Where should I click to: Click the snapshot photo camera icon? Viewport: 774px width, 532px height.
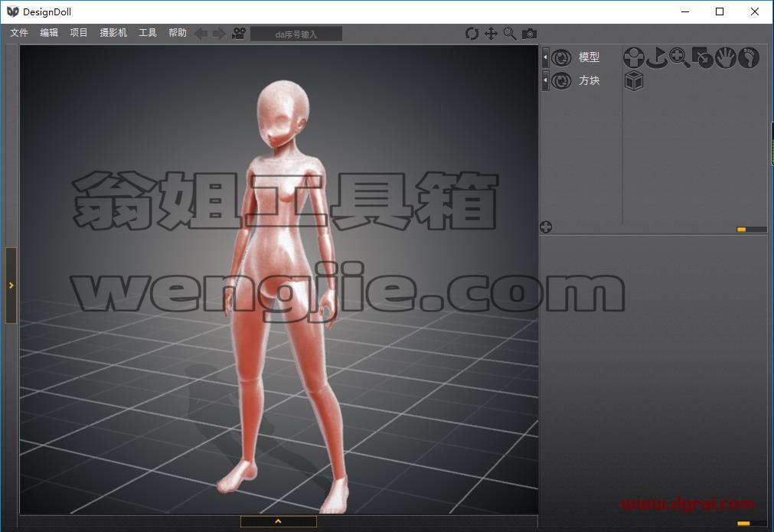pos(529,34)
